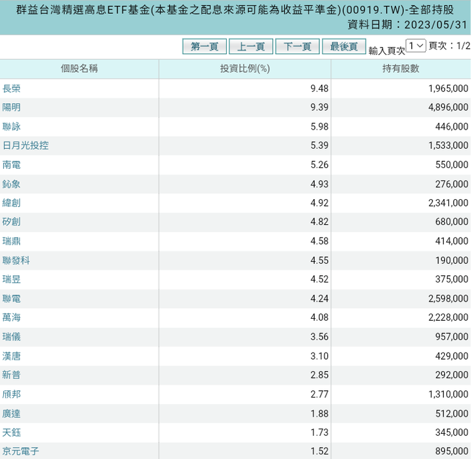
Task: Select share count 276,000
Action: [x=452, y=184]
